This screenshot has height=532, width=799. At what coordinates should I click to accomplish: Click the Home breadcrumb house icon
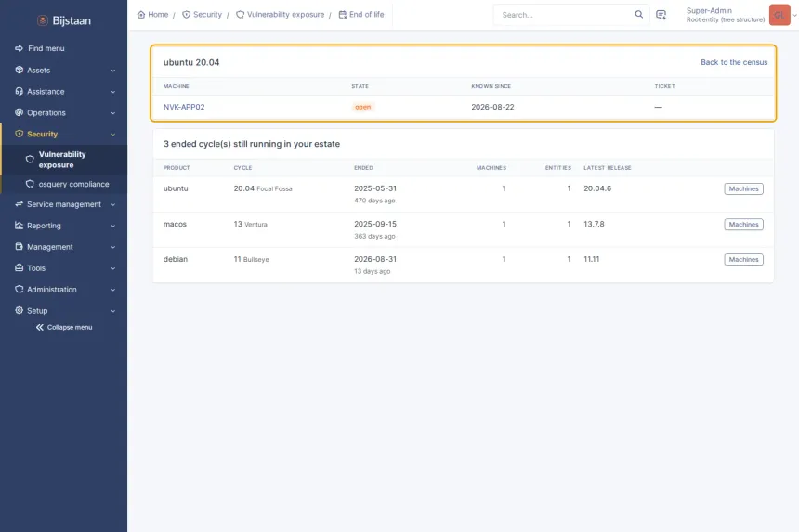(141, 15)
